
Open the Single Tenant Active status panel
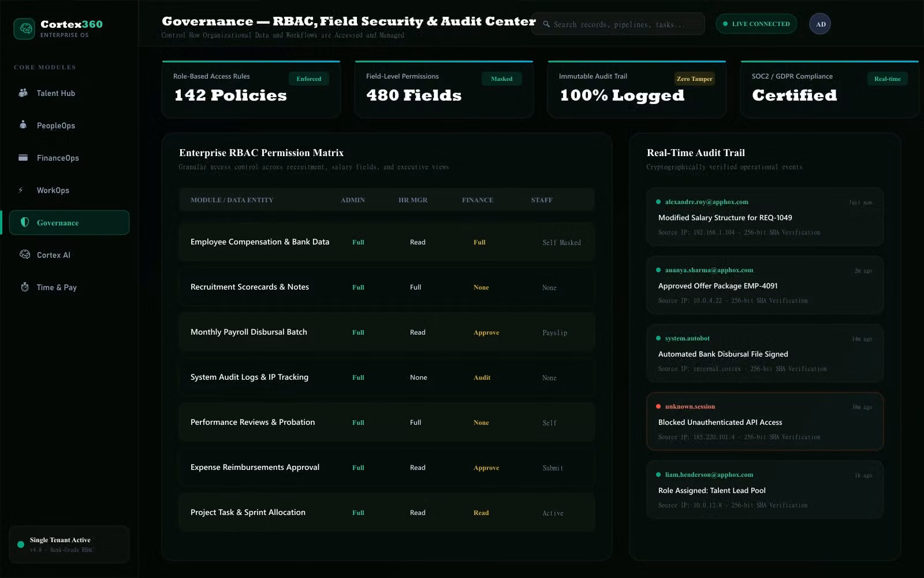[69, 544]
